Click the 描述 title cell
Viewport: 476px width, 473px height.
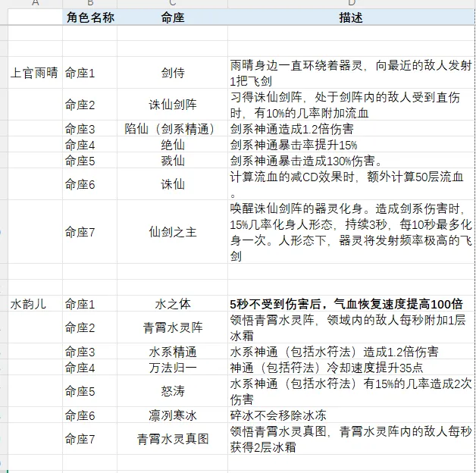pyautogui.click(x=351, y=17)
